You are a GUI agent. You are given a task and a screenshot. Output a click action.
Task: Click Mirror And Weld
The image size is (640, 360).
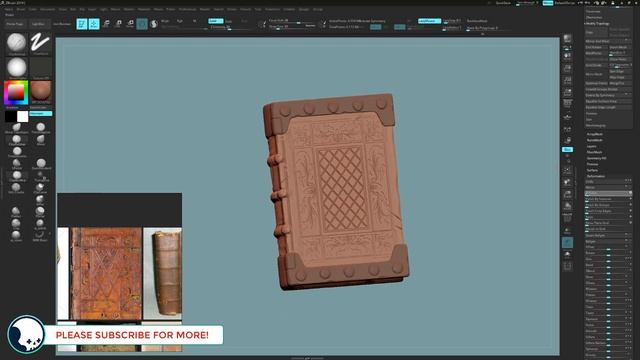[x=608, y=41]
